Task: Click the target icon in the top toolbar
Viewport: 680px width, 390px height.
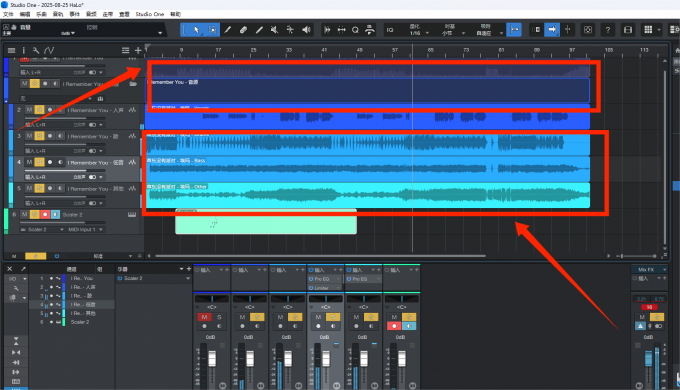Action: click(x=588, y=29)
